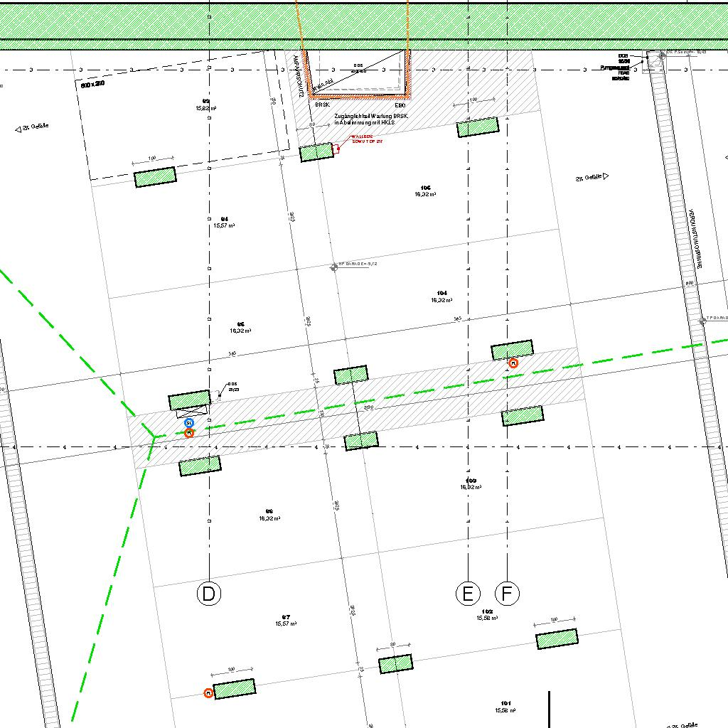Select the survey point marker left of parking space 104
The height and width of the screenshot is (728, 728).
pyautogui.click(x=334, y=267)
